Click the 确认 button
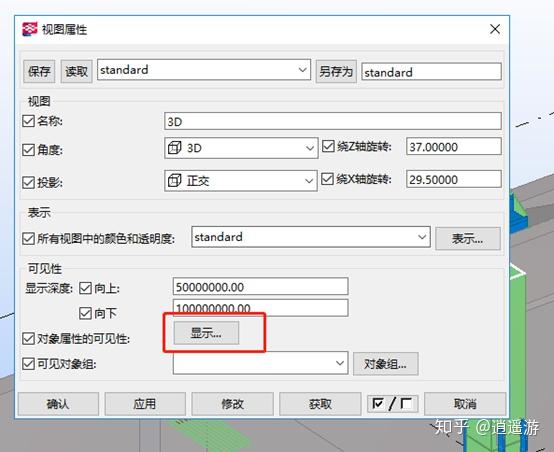This screenshot has height=452, width=554. pyautogui.click(x=58, y=404)
